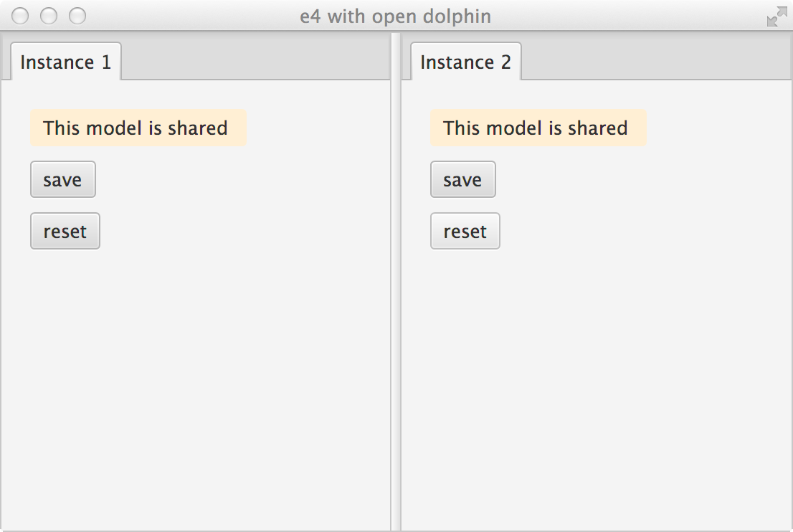Select the Instance 2 tab
793x532 pixels.
(465, 62)
